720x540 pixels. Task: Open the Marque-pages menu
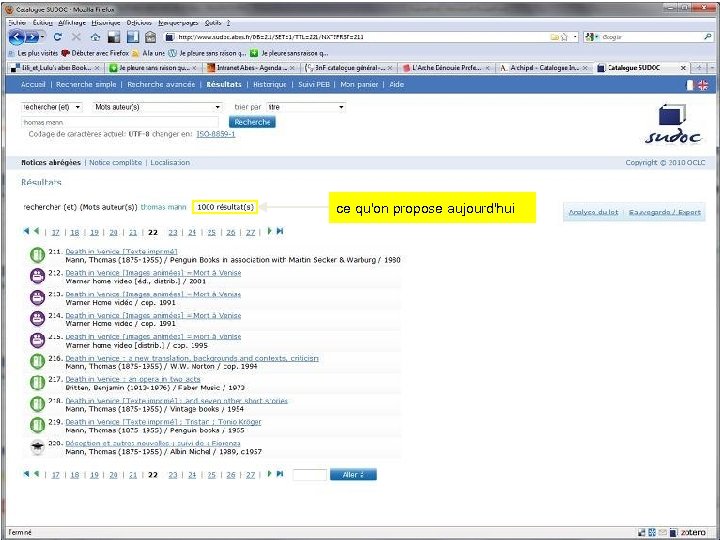[178, 22]
